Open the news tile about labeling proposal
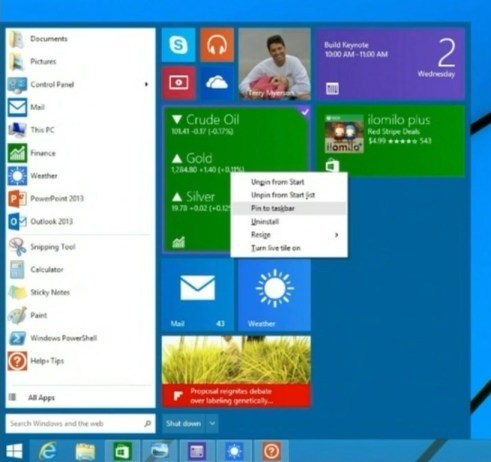This screenshot has height=462, width=491. (236, 371)
